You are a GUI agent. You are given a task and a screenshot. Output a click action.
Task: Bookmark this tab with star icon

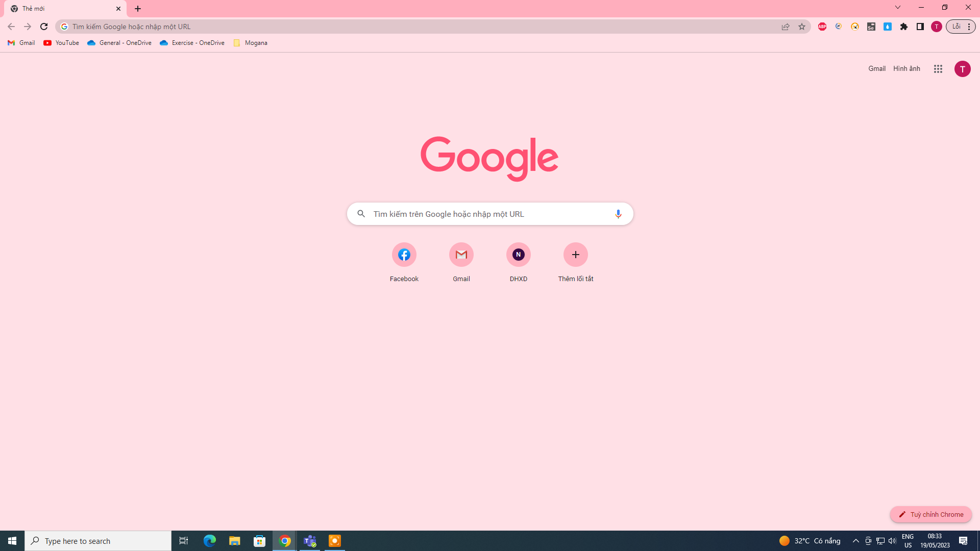tap(801, 27)
